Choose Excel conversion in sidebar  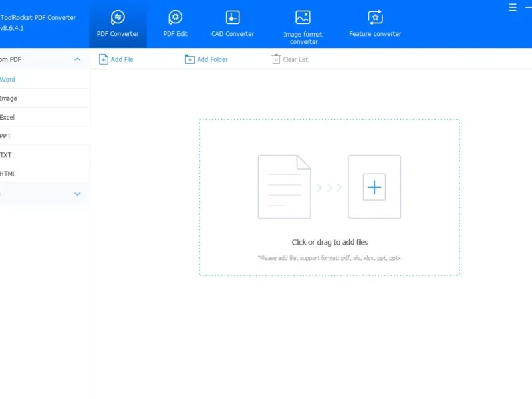click(45, 117)
